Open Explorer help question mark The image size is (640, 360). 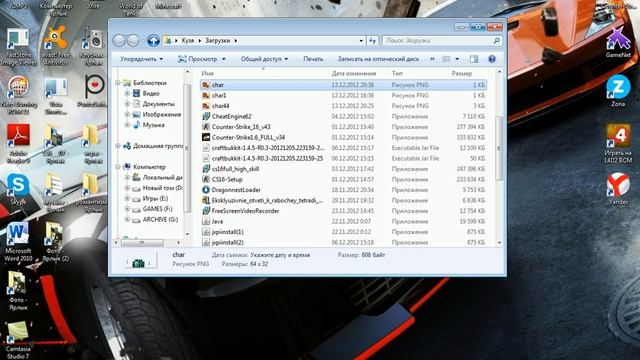(x=492, y=59)
